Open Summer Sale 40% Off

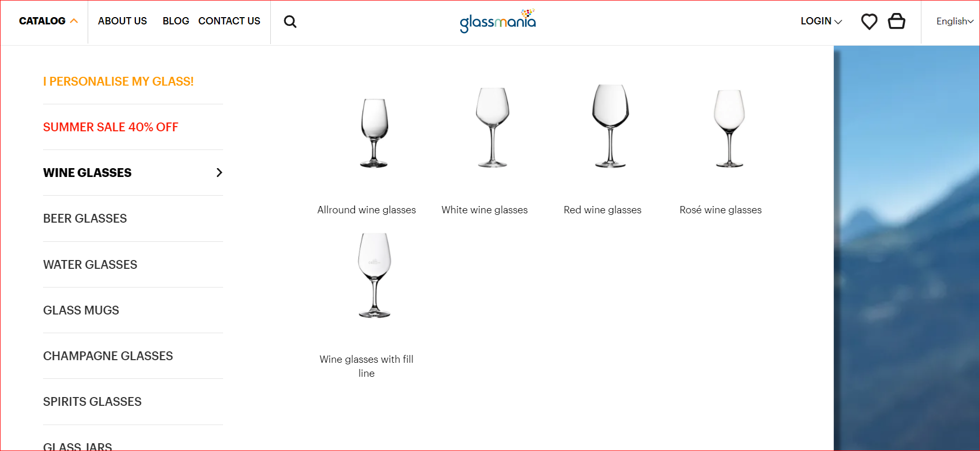111,127
